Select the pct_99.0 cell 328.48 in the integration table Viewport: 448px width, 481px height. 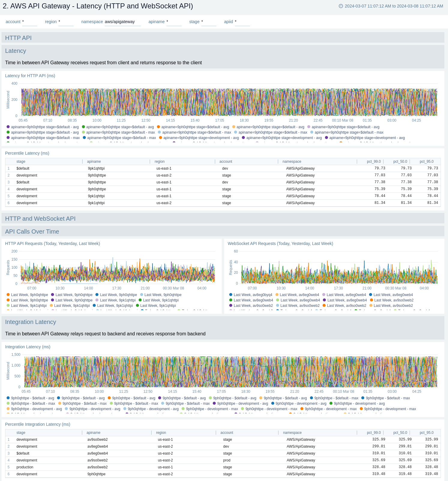tap(379, 467)
